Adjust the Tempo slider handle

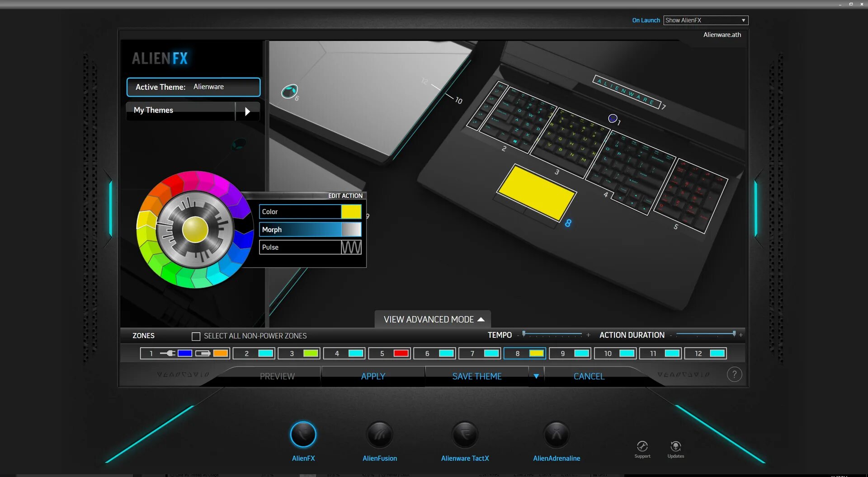point(524,334)
